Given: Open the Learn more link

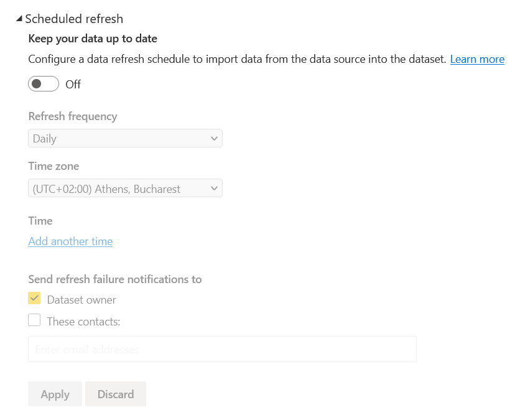Looking at the screenshot, I should point(477,59).
